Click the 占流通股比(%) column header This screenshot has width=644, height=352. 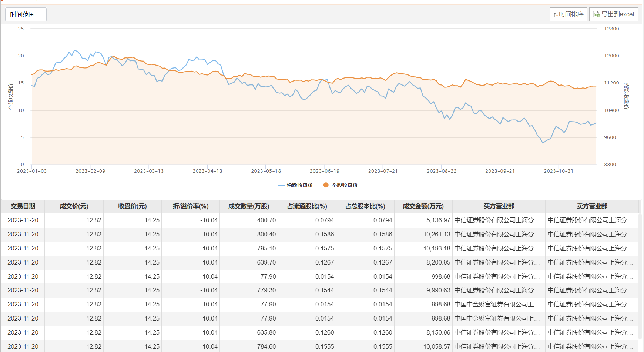(x=307, y=206)
